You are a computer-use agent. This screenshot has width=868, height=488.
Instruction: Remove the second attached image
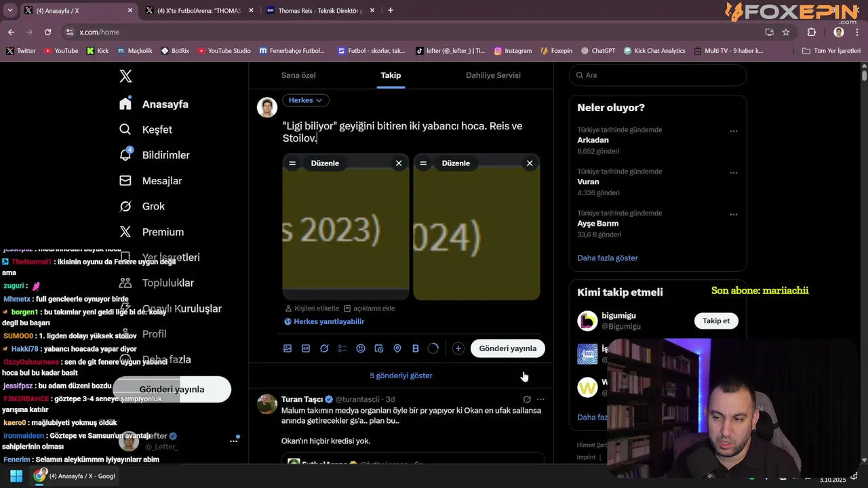(x=530, y=163)
